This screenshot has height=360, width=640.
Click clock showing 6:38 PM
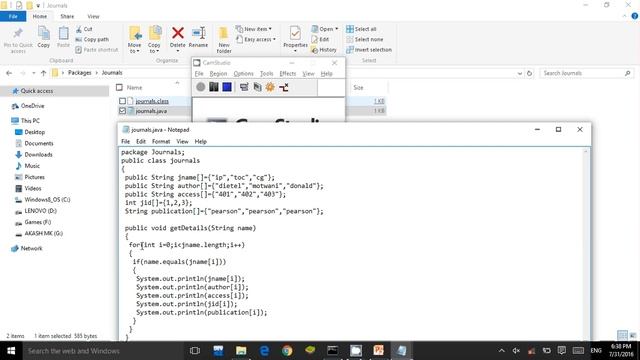point(621,347)
